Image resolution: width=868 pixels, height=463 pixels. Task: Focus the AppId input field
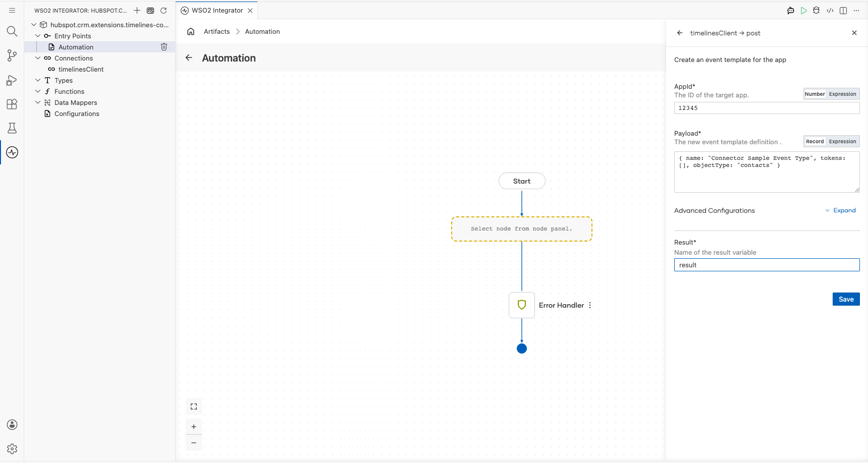(767, 108)
